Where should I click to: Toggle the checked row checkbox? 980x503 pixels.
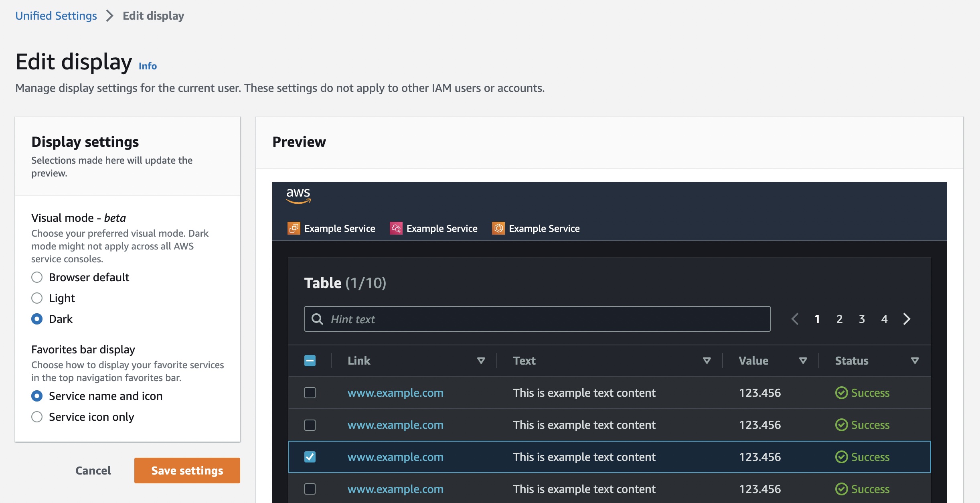(310, 457)
